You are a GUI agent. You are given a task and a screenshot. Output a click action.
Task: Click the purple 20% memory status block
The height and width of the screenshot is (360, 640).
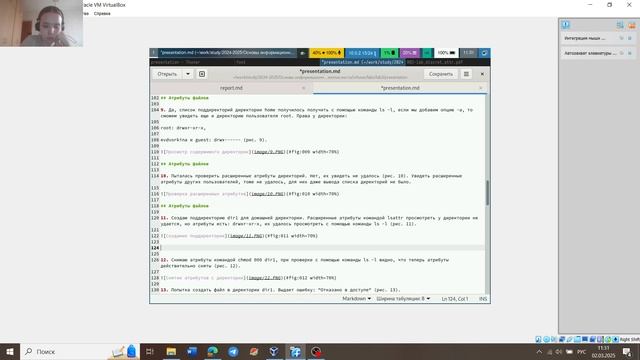coord(409,53)
